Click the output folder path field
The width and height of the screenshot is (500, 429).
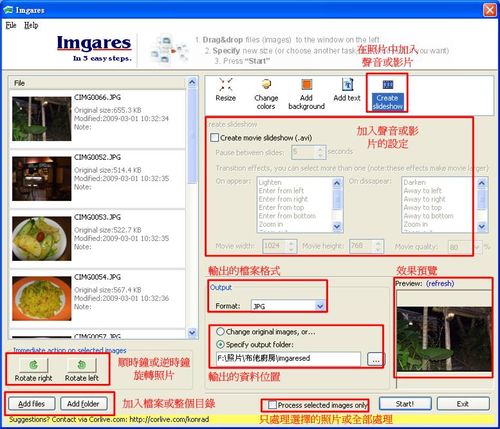288,359
